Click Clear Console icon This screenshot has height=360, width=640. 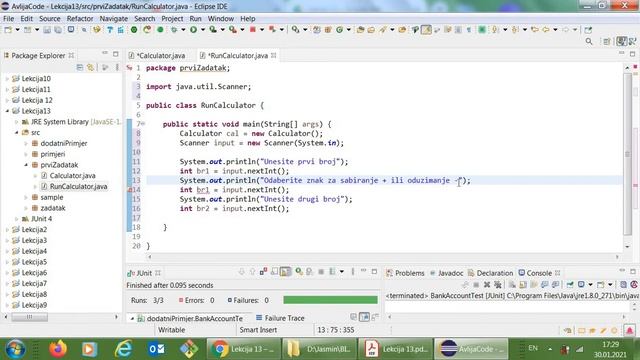click(x=512, y=284)
